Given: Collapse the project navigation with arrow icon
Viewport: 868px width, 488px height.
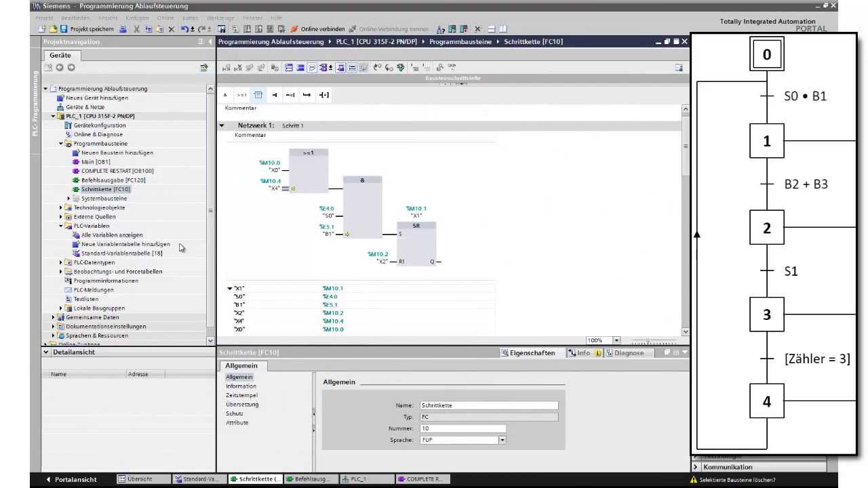Looking at the screenshot, I should click(209, 42).
